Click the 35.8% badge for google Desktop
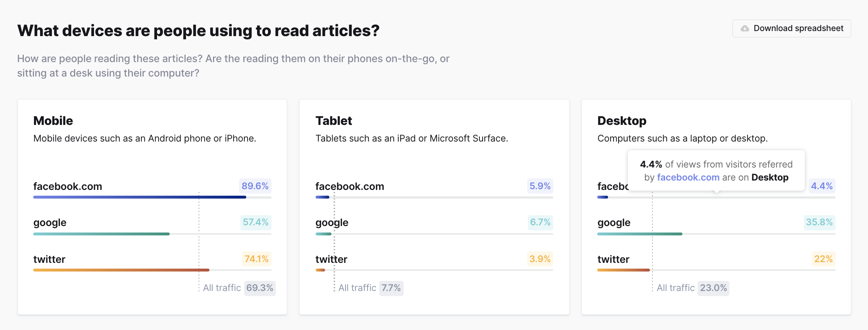 point(820,223)
